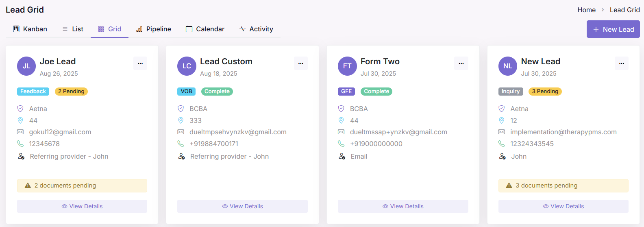Click the 2 documents pending warning banner
The image size is (644, 227).
point(82,186)
